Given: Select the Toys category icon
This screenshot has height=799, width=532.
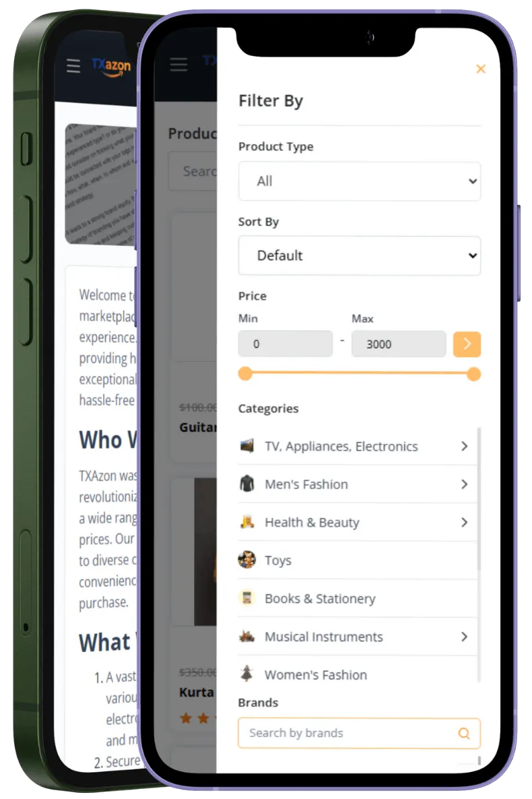Looking at the screenshot, I should 246,560.
